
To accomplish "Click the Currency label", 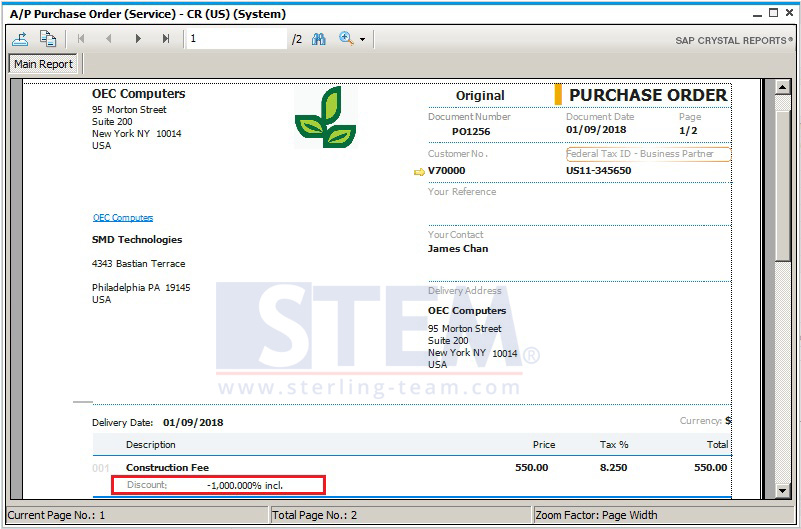I will pyautogui.click(x=700, y=421).
